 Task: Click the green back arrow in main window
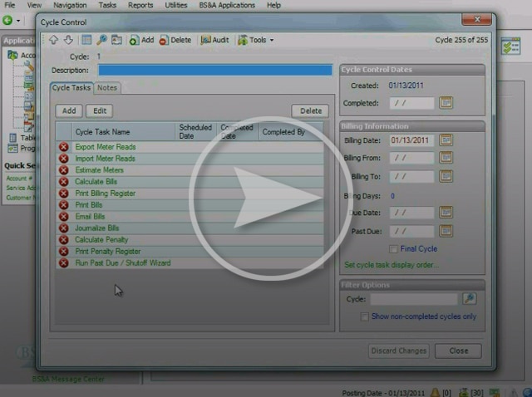tap(7, 20)
